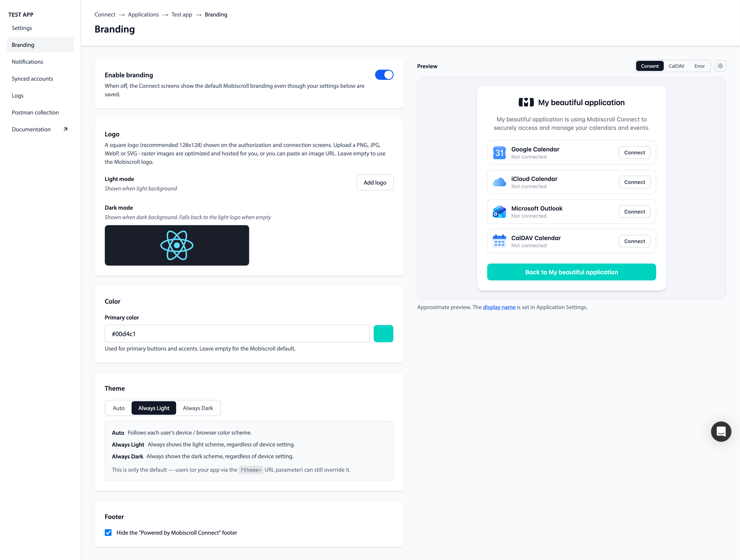Viewport: 740px width, 560px height.
Task: Open Notifications in the sidebar
Action: pyautogui.click(x=40, y=61)
